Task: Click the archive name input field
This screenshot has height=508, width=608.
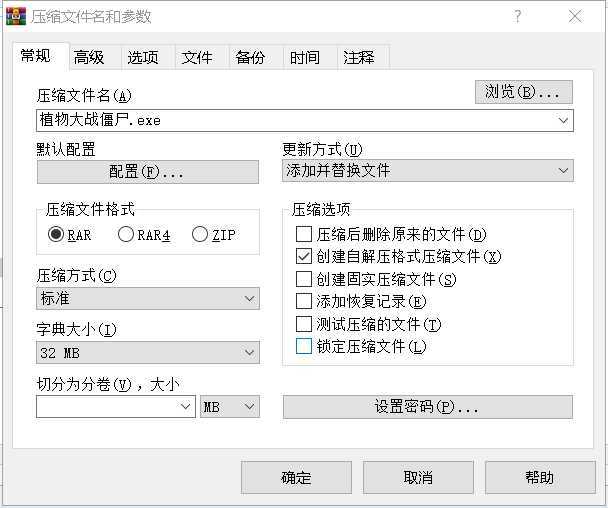Action: point(295,120)
